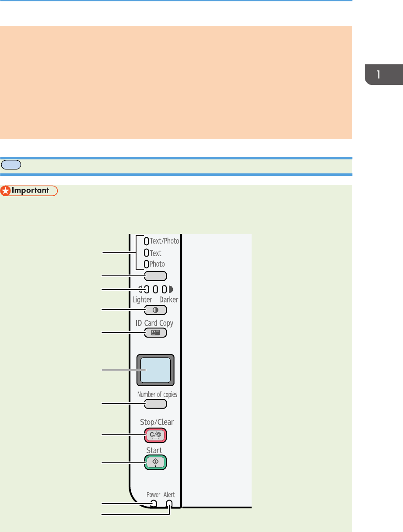
Task: Click the Alert indicator lamp
Action: tap(169, 504)
